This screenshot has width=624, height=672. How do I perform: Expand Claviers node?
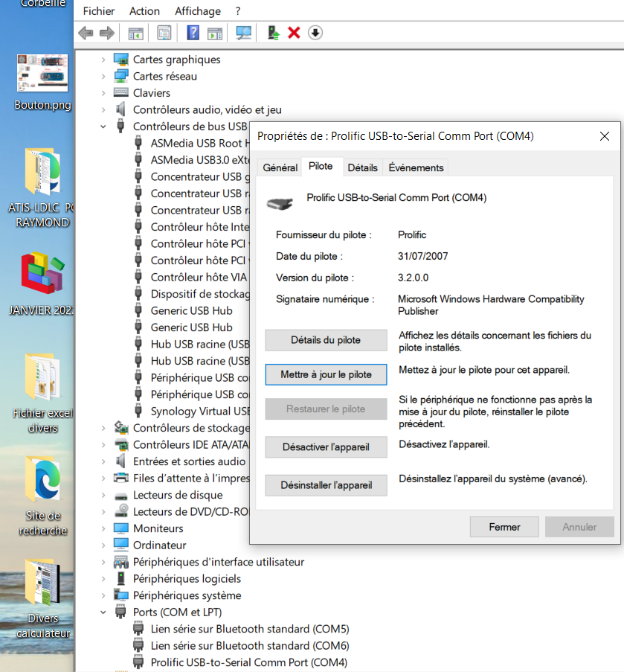click(x=103, y=93)
